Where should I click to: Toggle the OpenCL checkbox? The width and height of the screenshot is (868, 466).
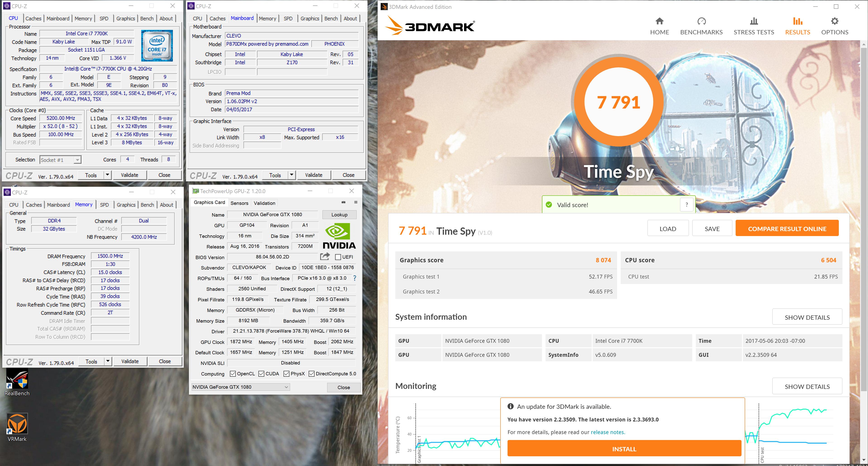tap(233, 374)
